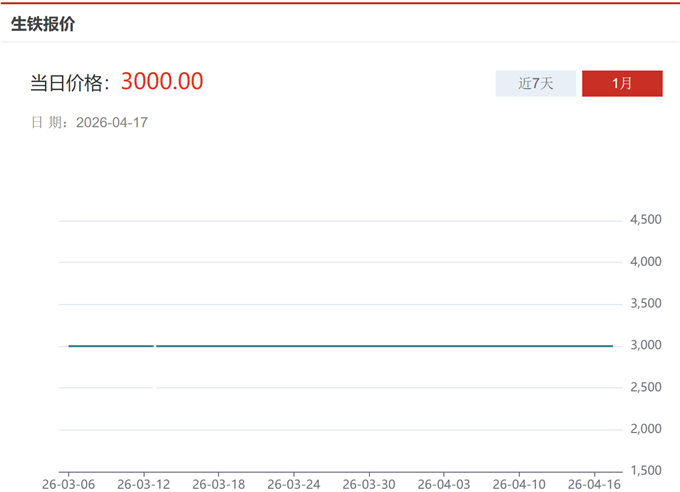Click the 26-03-06 x-axis label
The height and width of the screenshot is (492, 680).
click(69, 483)
